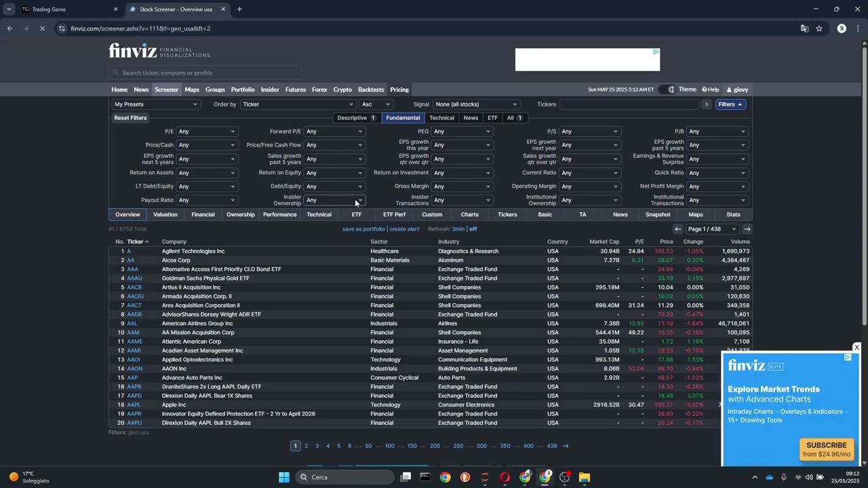Open the Signal dropdown
Screen dimensions: 868x488
[476, 104]
